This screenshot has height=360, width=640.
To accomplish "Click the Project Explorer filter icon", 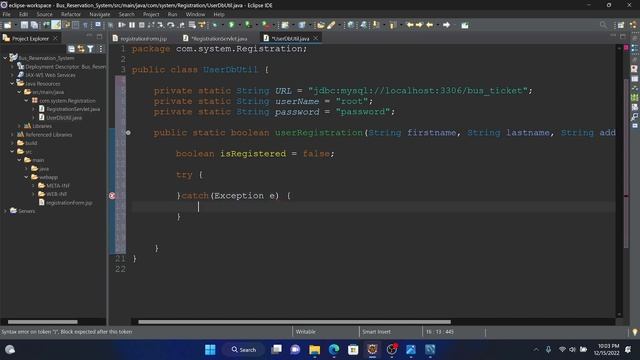I will [x=90, y=49].
